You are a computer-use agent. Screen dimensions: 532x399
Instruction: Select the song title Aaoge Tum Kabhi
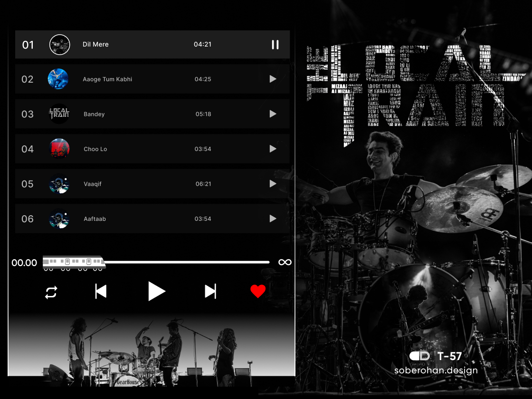[107, 79]
